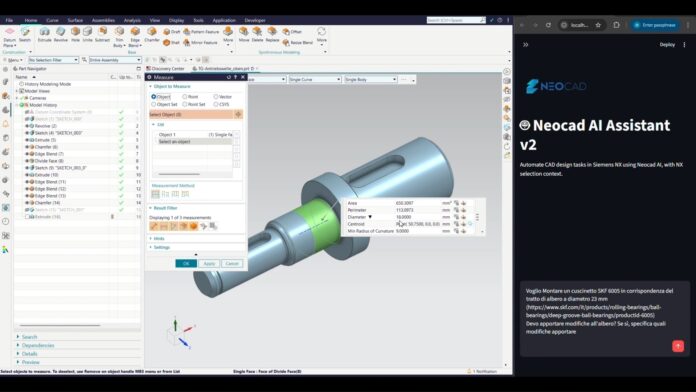696x392 pixels.
Task: Click Delete Face in Synchronous Modeling
Action: pyautogui.click(x=257, y=34)
